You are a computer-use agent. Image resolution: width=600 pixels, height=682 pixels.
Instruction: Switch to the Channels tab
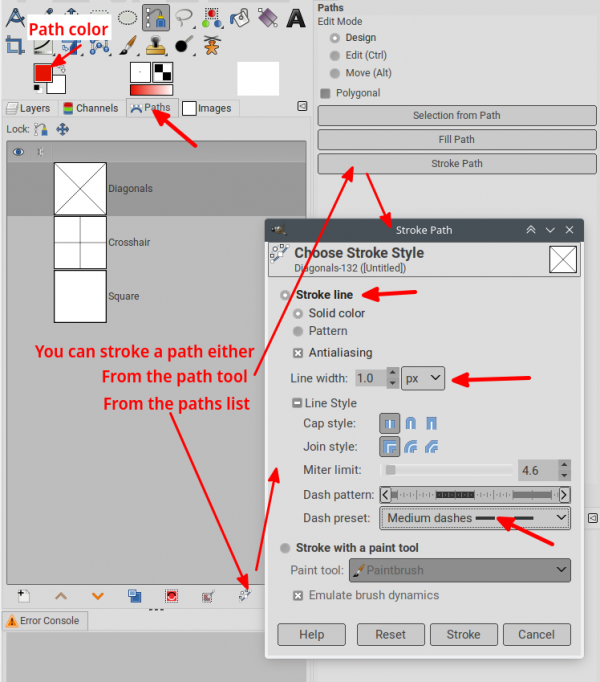(x=91, y=108)
